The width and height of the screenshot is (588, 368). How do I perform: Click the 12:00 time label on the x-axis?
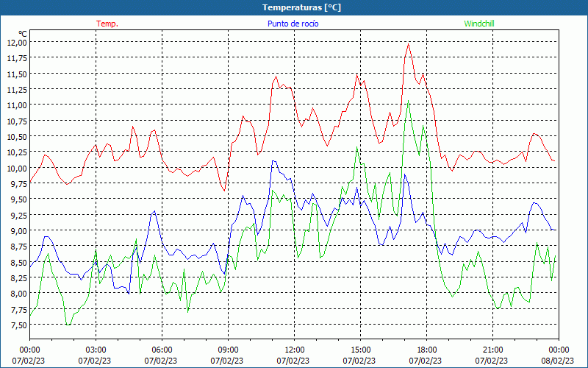[295, 350]
